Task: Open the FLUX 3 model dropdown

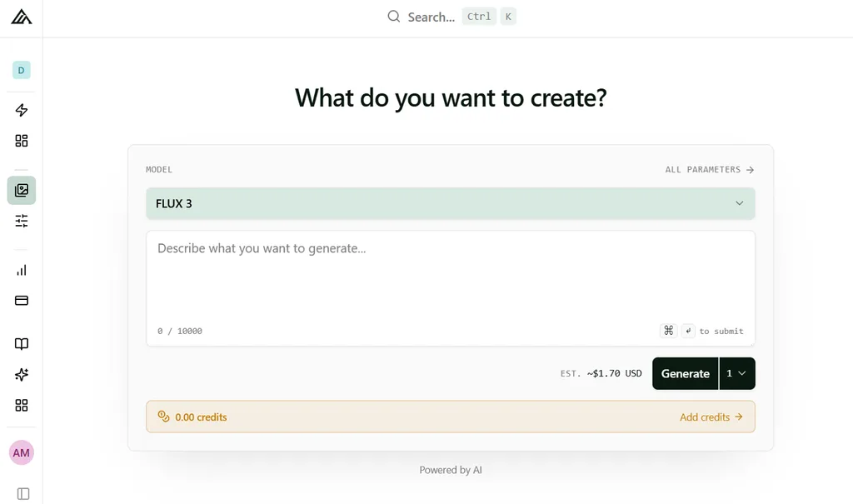Action: (451, 203)
